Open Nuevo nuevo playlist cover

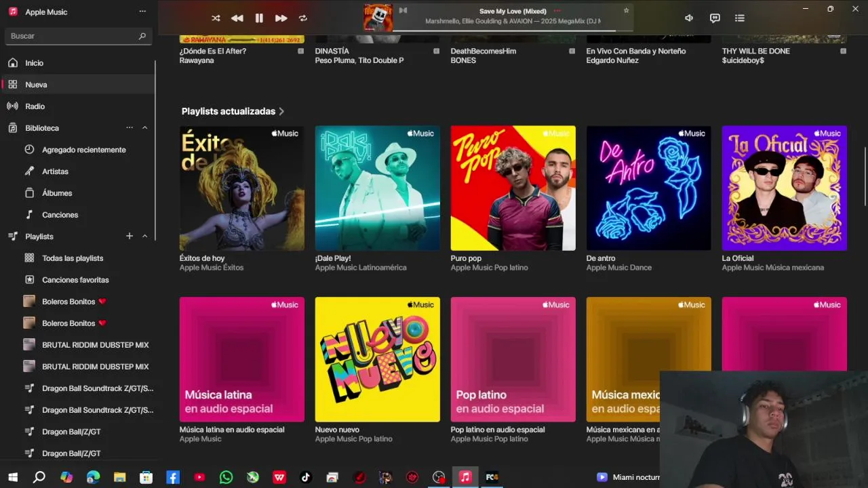coord(378,359)
